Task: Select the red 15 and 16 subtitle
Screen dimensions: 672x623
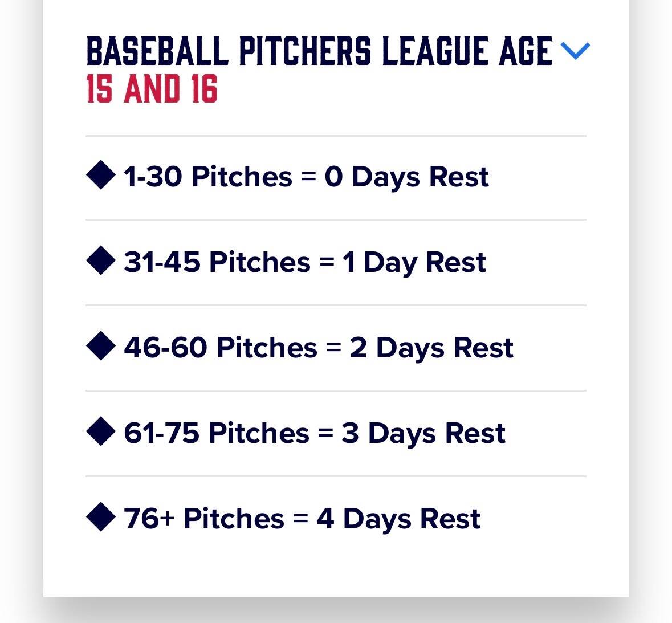Action: (x=152, y=89)
